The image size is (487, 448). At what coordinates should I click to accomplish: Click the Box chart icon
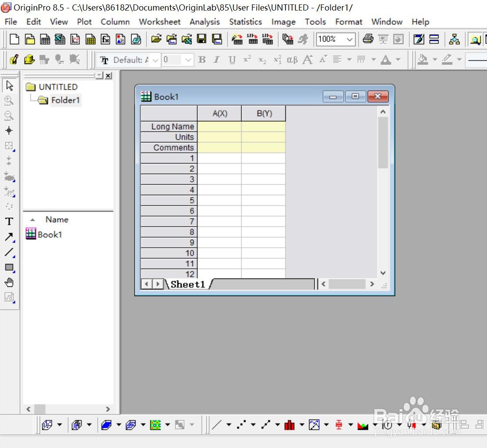click(339, 425)
